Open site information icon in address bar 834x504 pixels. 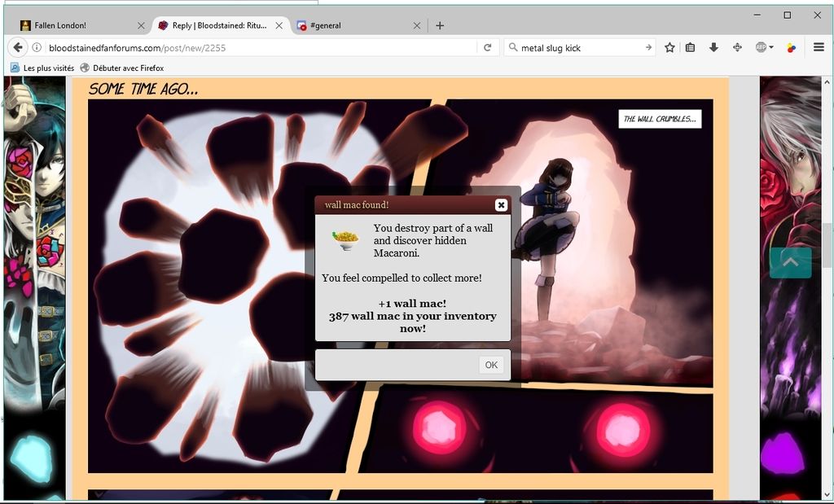37,47
